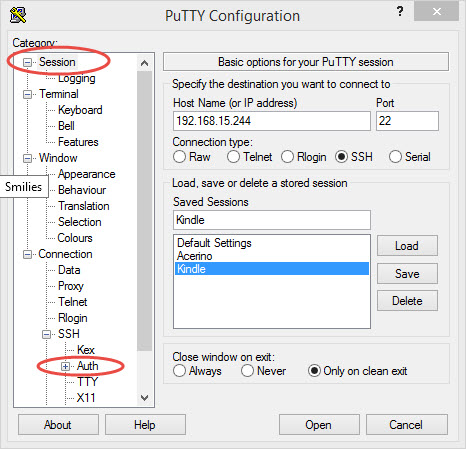Open the Appearance category

[86, 174]
